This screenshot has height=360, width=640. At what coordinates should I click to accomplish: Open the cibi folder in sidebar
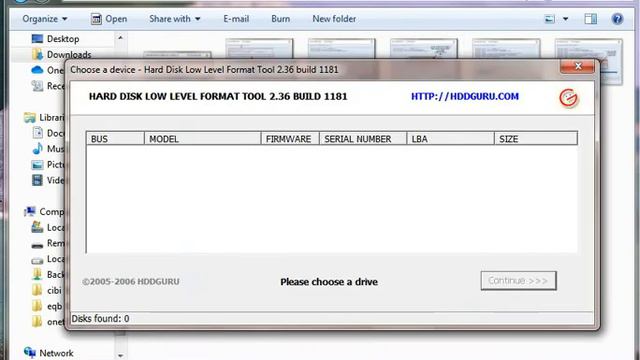point(47,290)
